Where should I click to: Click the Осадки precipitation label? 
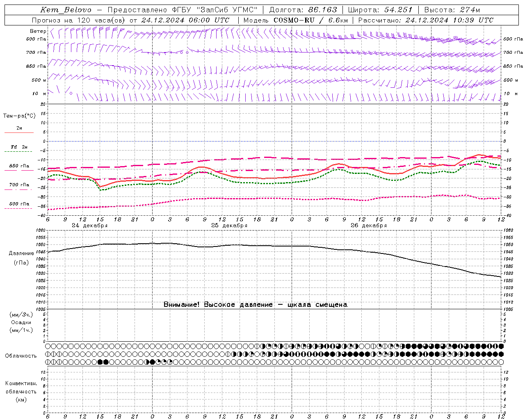point(21,322)
